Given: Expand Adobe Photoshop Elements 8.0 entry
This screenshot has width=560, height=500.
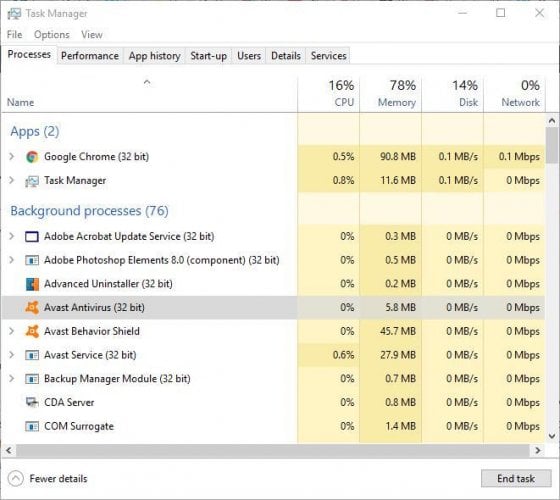Looking at the screenshot, I should pyautogui.click(x=11, y=260).
